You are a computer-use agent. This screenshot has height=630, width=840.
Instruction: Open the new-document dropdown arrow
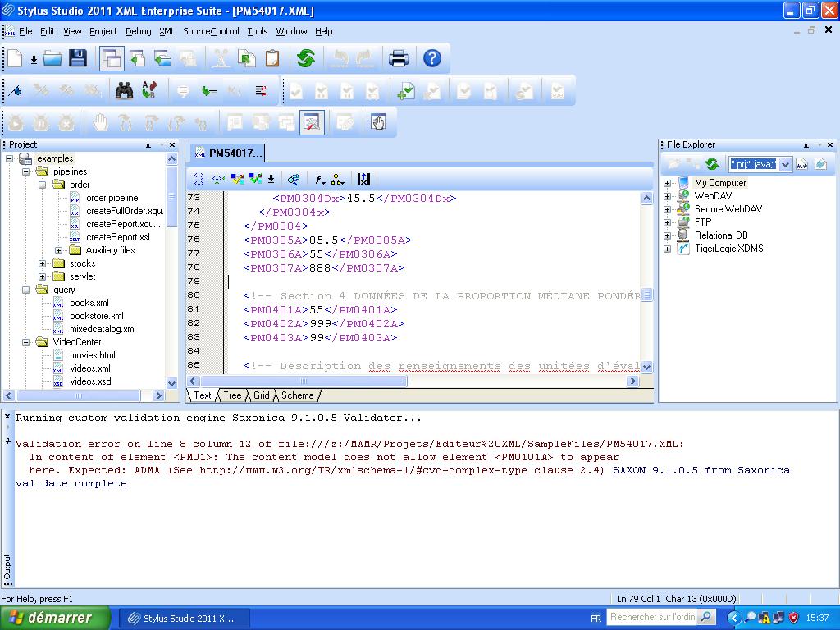(33, 60)
